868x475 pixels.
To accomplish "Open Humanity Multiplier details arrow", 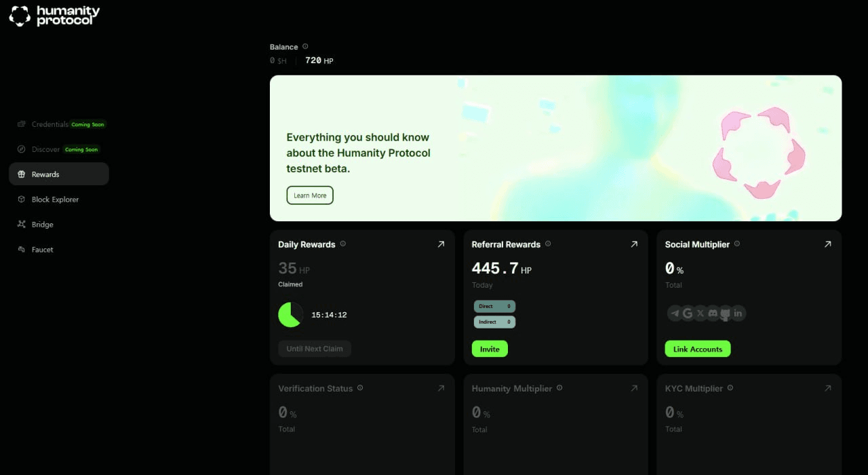I will pyautogui.click(x=634, y=388).
